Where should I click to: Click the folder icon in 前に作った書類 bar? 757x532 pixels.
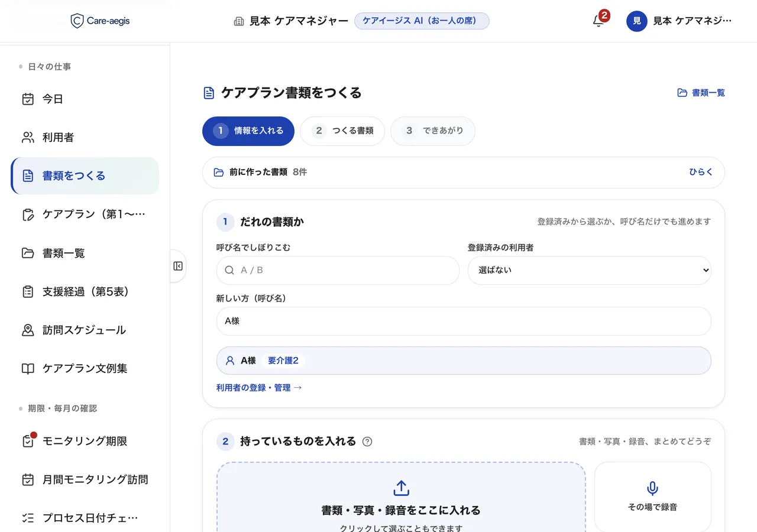[219, 172]
